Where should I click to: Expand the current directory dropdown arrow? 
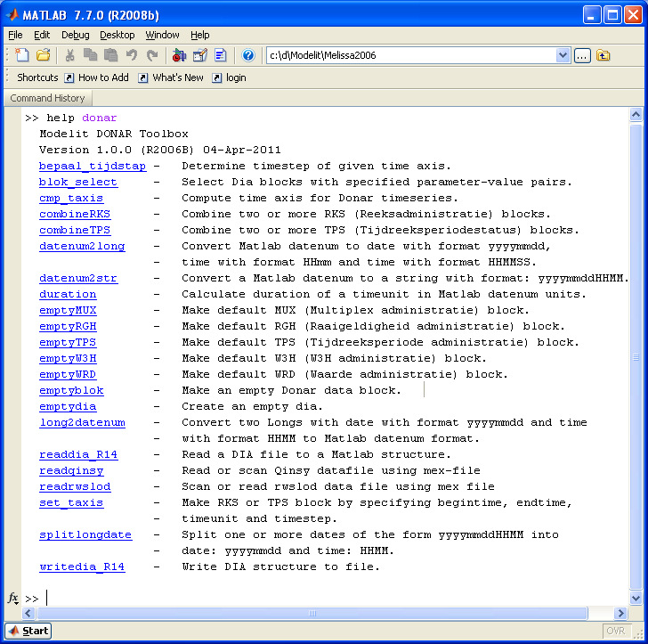(x=563, y=55)
